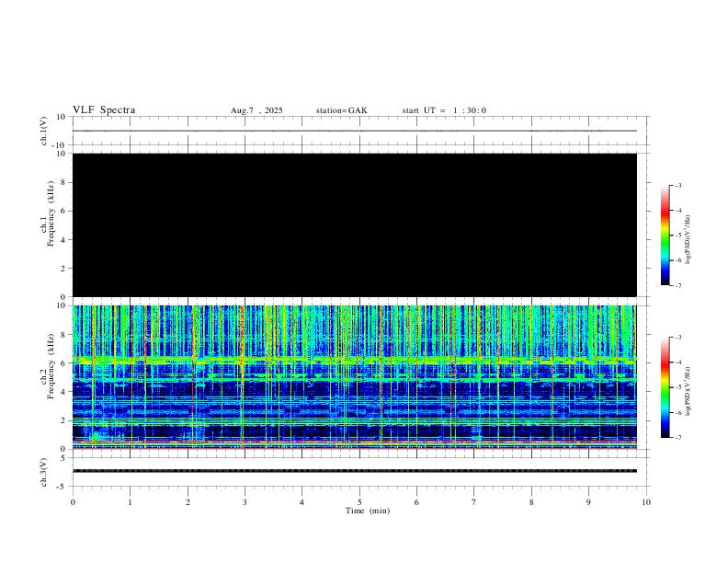Click the "ch.1(V)" axis label
This screenshot has height=563, width=728.
44,131
